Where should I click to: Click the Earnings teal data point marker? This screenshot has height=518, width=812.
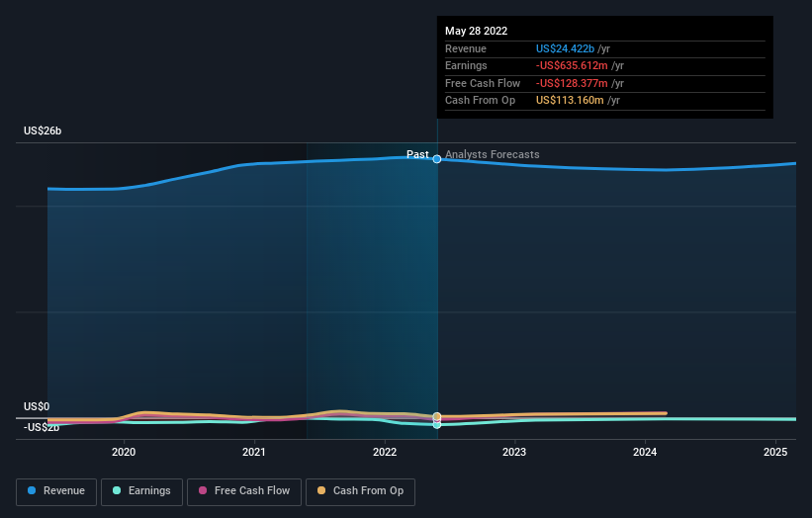437,425
